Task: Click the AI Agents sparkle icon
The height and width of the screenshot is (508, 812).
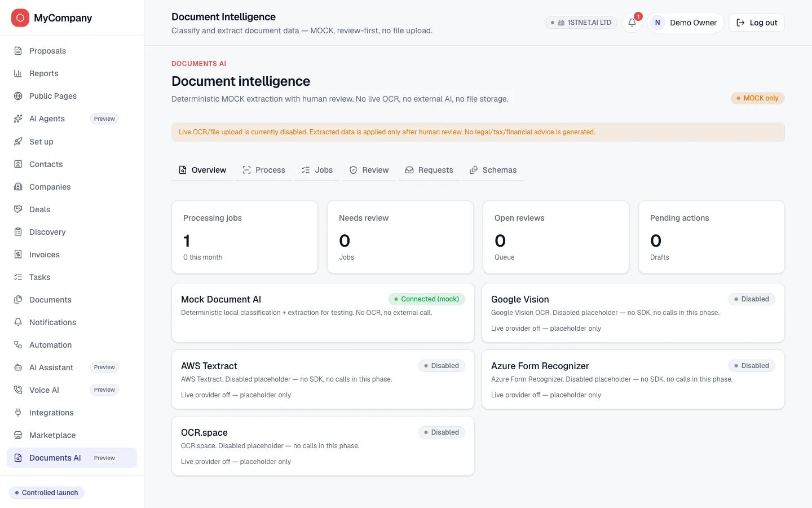Action: tap(18, 119)
